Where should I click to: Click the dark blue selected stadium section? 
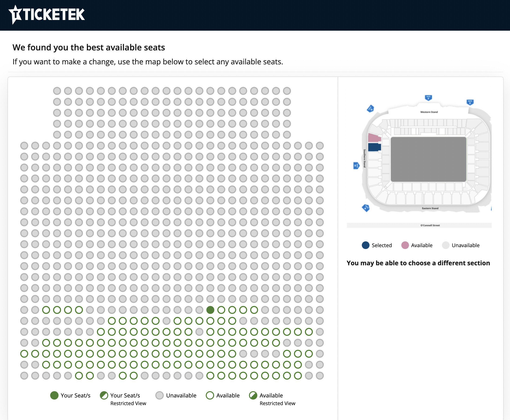[x=374, y=147]
